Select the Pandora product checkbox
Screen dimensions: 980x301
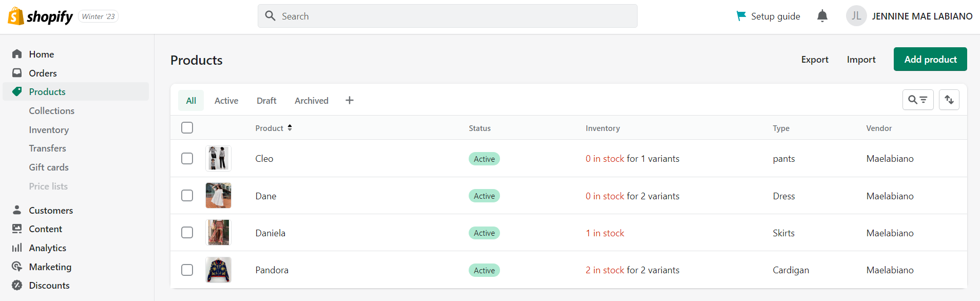pos(187,270)
